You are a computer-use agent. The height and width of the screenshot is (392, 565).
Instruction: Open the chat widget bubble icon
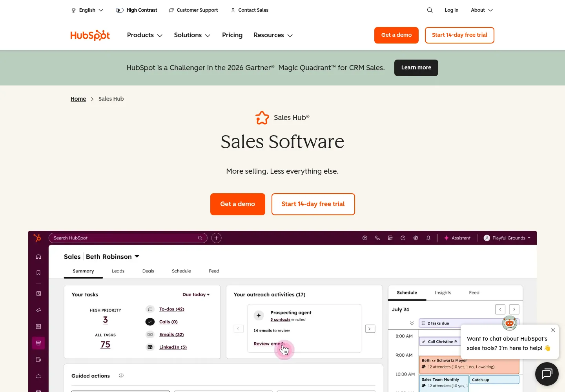pos(547,374)
